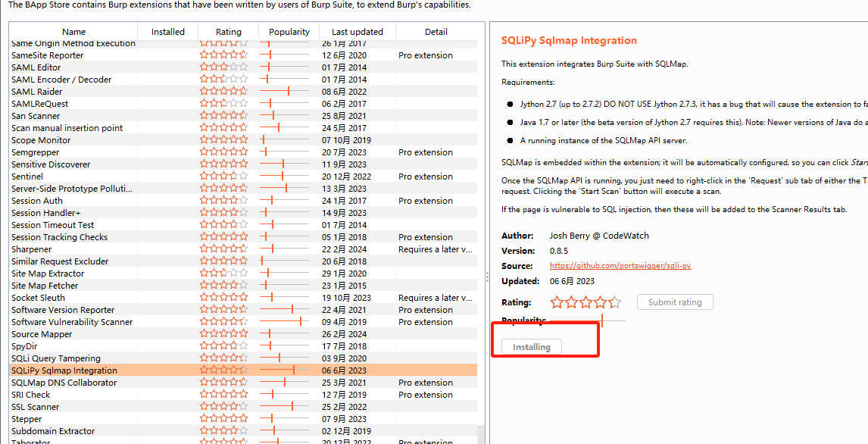Click the fifth rating star in the detail panel
Screen dimensions: 868x444
615,302
